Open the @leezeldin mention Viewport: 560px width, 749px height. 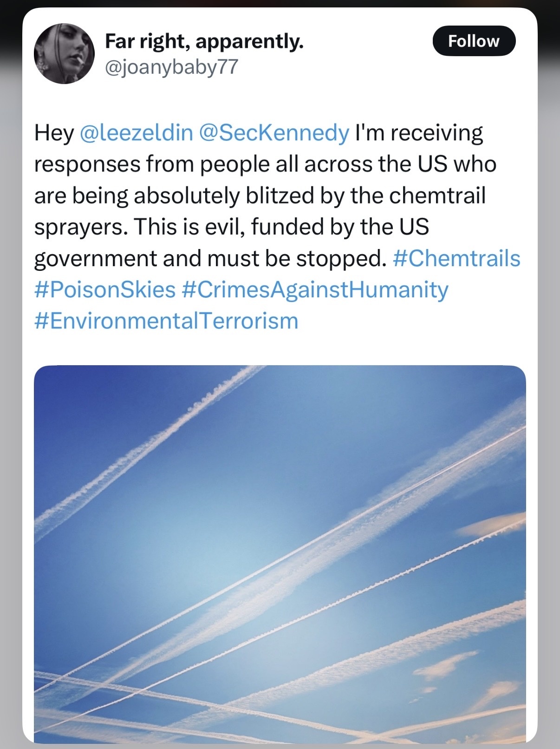(137, 133)
